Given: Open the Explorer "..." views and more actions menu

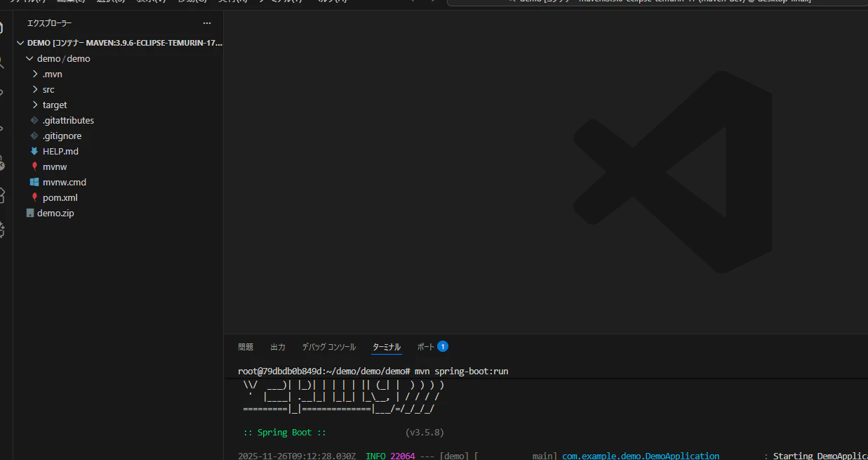Looking at the screenshot, I should 206,23.
